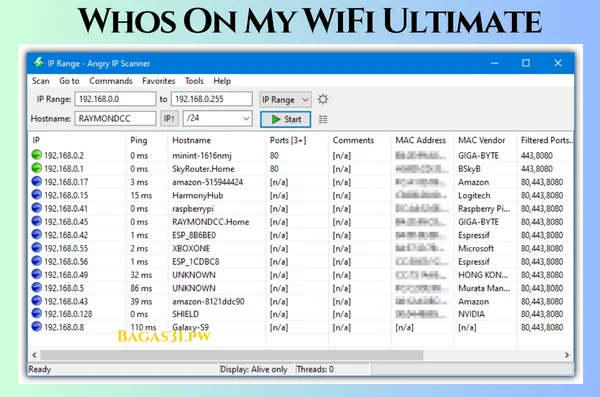
Task: Select hostname SkyRouter.Home
Action: pos(203,169)
